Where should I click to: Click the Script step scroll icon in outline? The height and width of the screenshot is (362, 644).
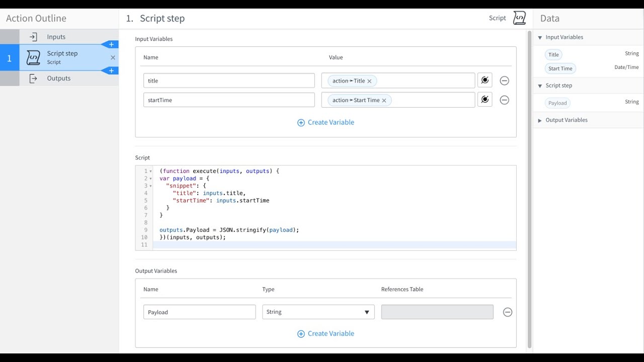click(33, 57)
